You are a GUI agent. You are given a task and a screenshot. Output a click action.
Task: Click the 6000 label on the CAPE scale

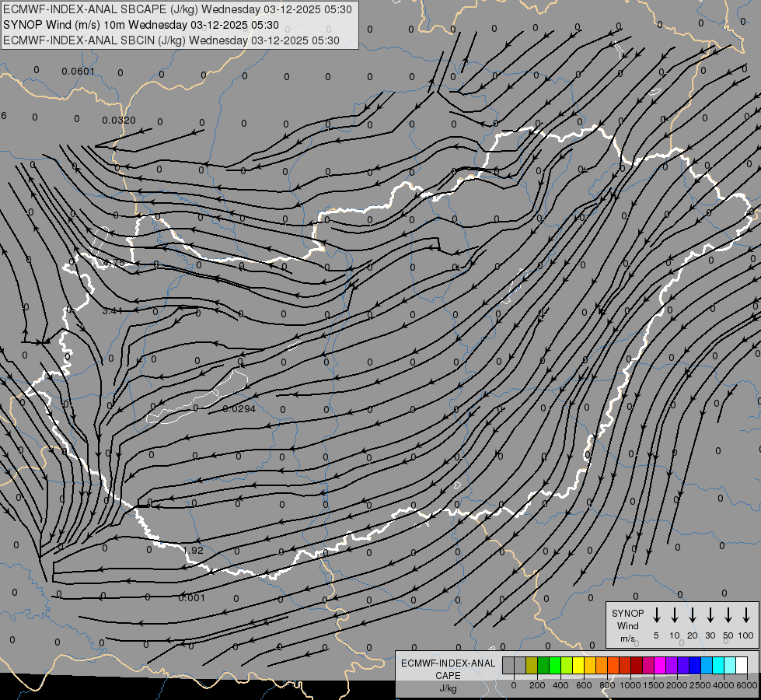[748, 685]
